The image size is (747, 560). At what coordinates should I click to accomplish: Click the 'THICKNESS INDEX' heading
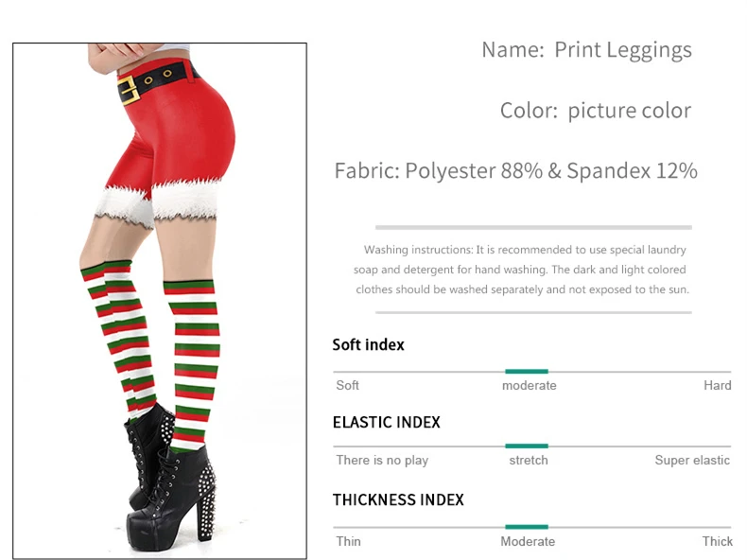pyautogui.click(x=398, y=500)
